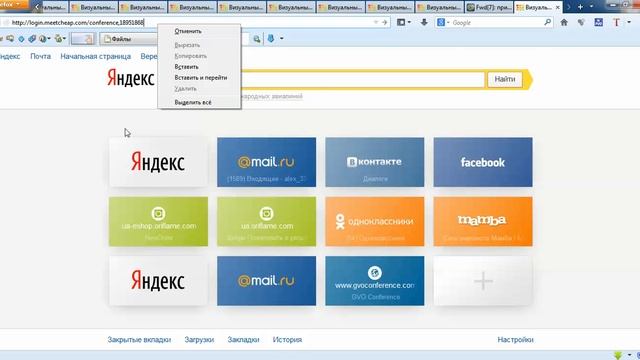The image size is (640, 360).
Task: Click the heart-shaped toolbar icon
Action: click(581, 22)
